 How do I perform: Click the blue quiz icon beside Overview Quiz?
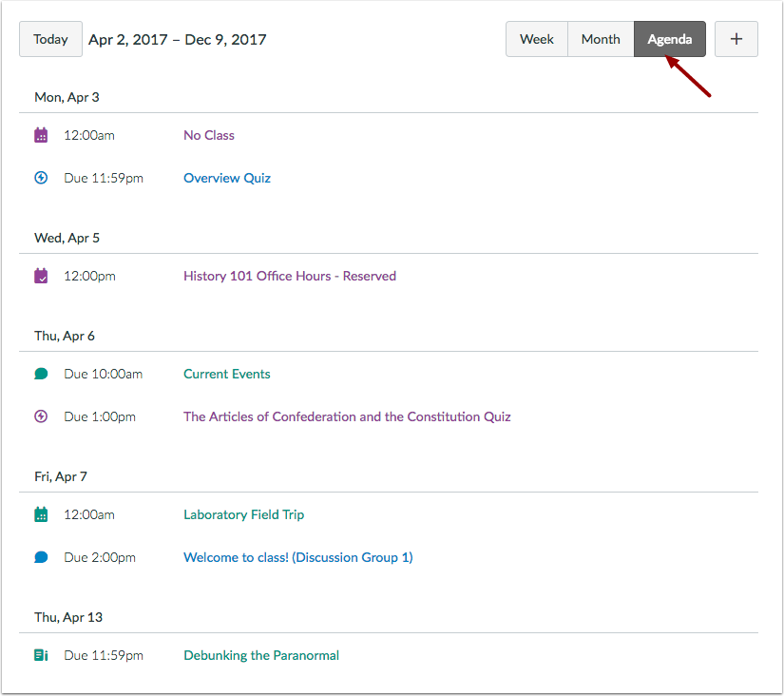(x=41, y=178)
